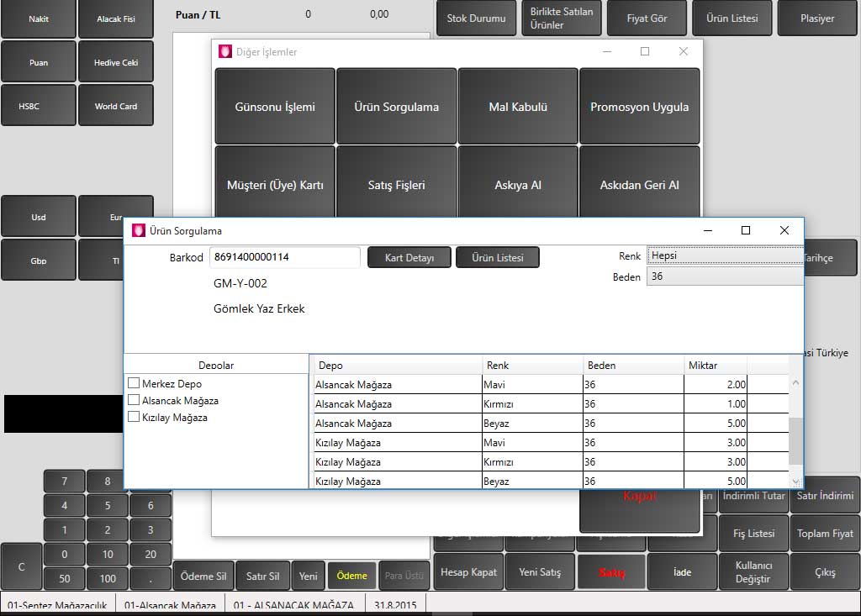
Task: Open Stok Durumu from top bar
Action: (x=476, y=18)
